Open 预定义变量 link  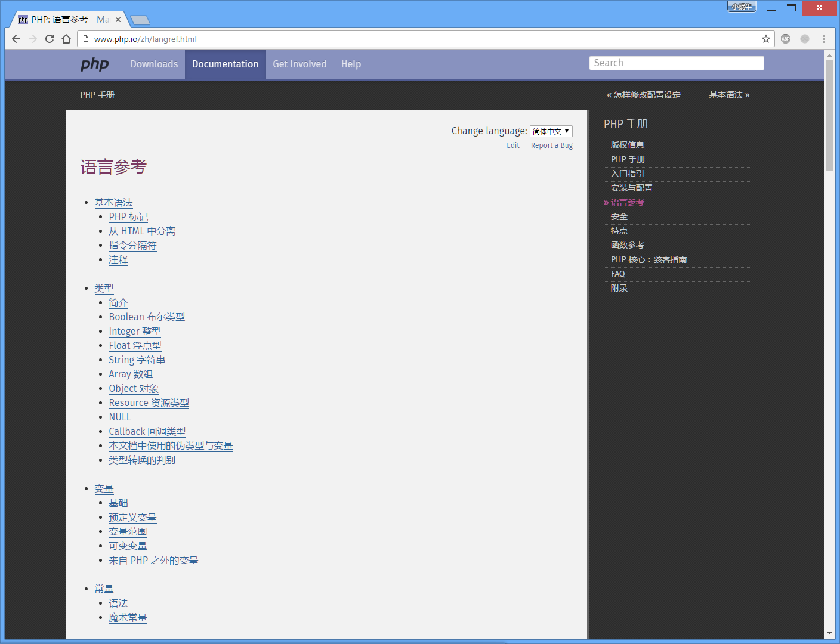[x=132, y=518]
